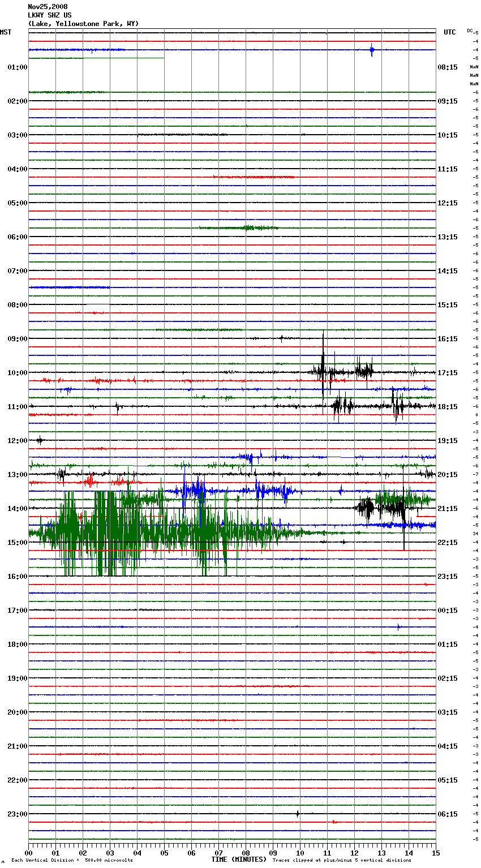Click minute 08 on the bottom time axis
This screenshot has height=868, width=481.
click(x=246, y=853)
